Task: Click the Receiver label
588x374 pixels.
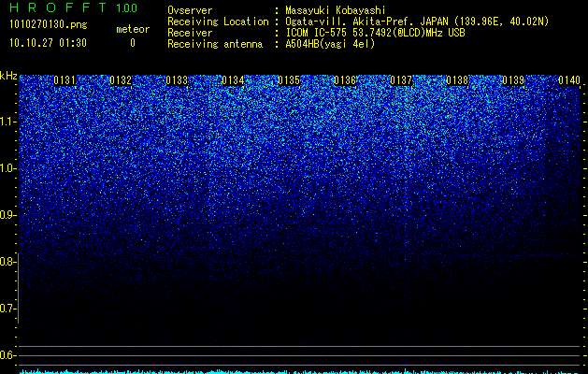Action: 190,33
